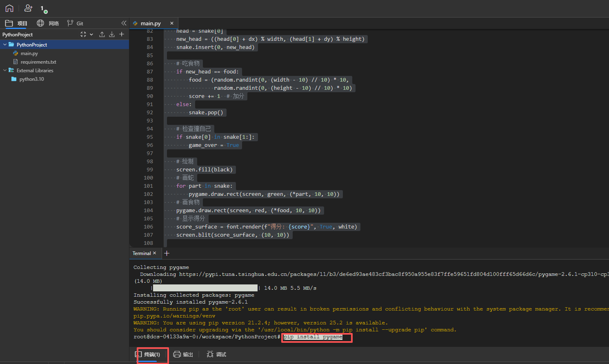Close the Terminal tab
Viewport: 609px width, 364px height.
(x=155, y=253)
